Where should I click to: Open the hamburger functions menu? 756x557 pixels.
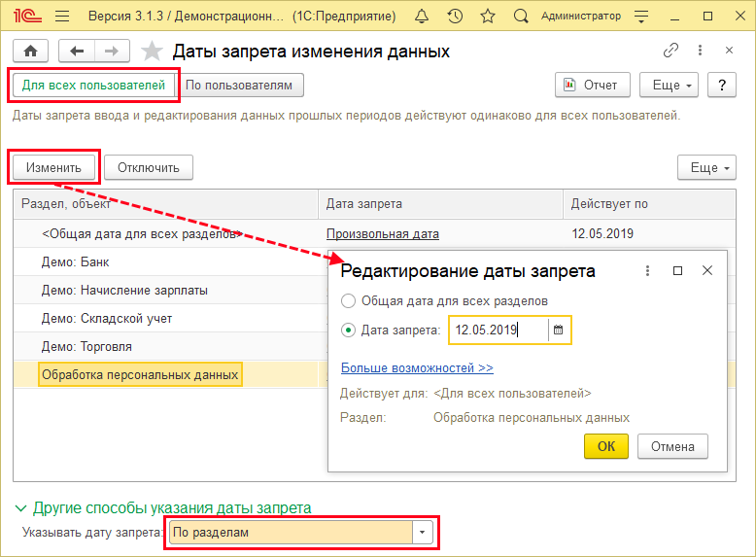point(62,17)
